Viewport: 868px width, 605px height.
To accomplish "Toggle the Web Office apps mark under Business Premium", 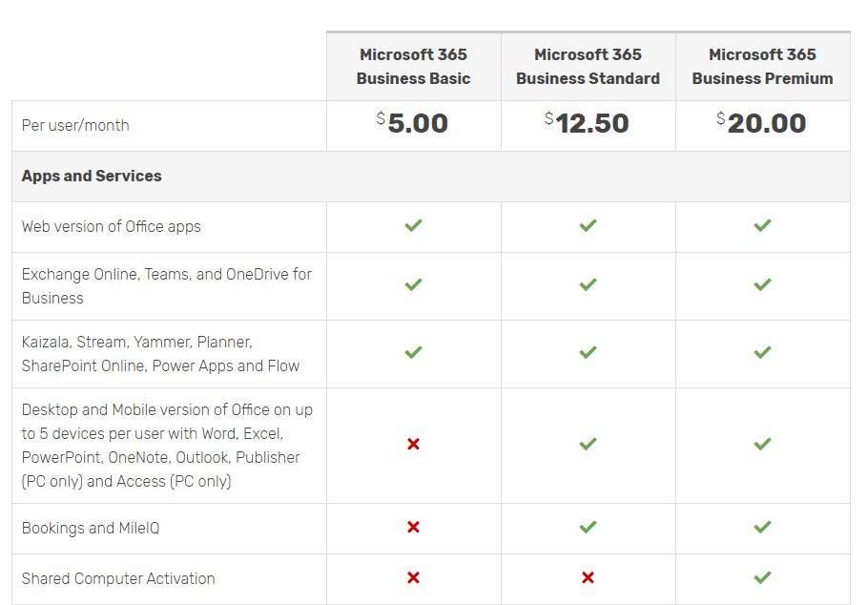I will pos(762,226).
